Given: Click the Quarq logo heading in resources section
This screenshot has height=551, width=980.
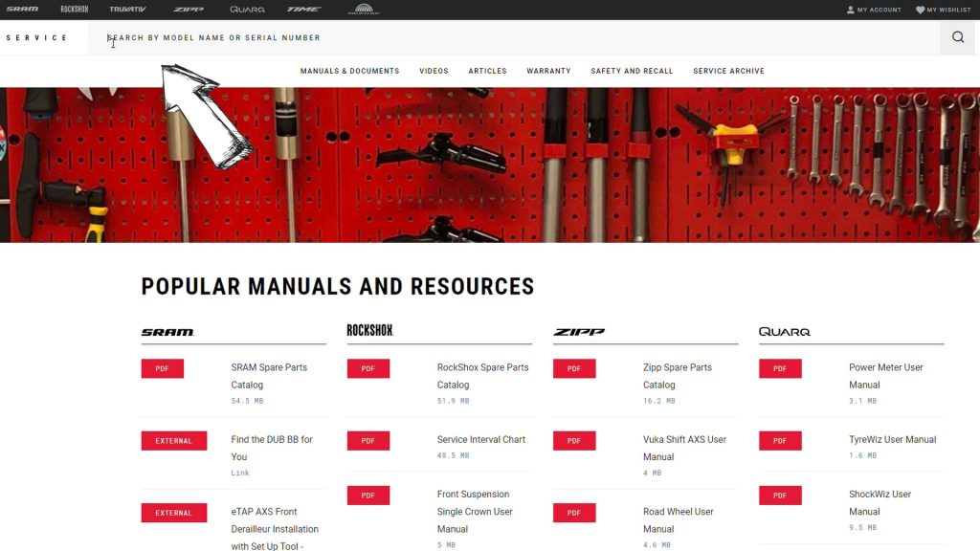Looking at the screenshot, I should click(785, 332).
